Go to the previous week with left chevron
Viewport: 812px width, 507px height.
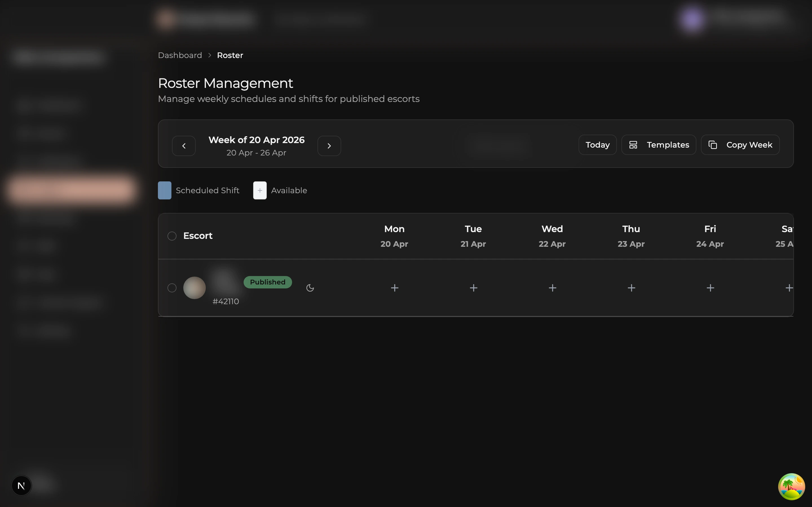pos(184,146)
